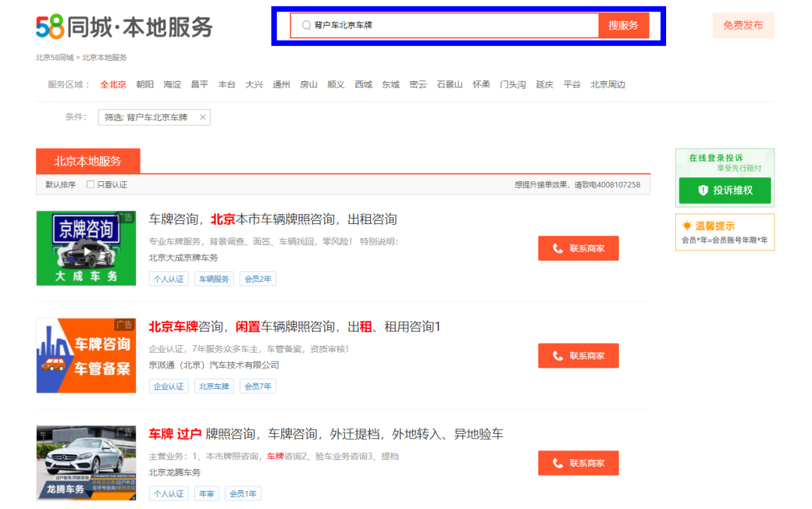Select the 顺义 region
This screenshot has height=509, width=812.
(x=336, y=84)
